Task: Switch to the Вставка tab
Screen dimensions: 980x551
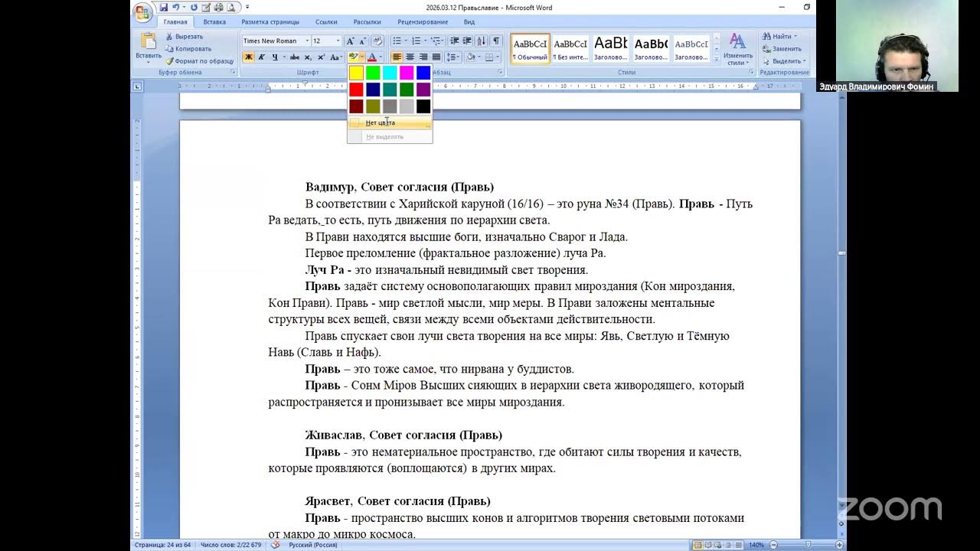Action: click(x=214, y=22)
